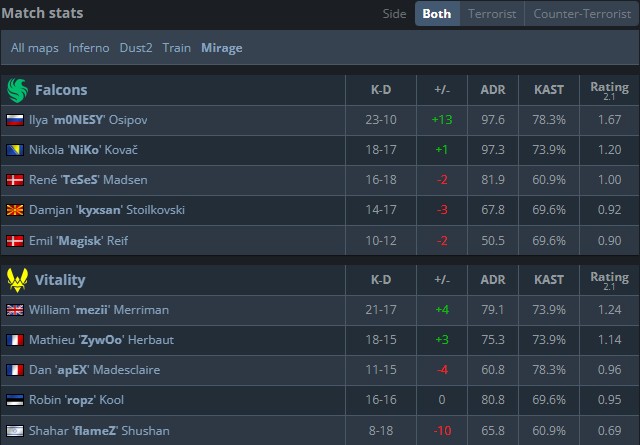Click the Bosnian flag beside NiKo
Image resolution: width=640 pixels, height=445 pixels.
[15, 150]
